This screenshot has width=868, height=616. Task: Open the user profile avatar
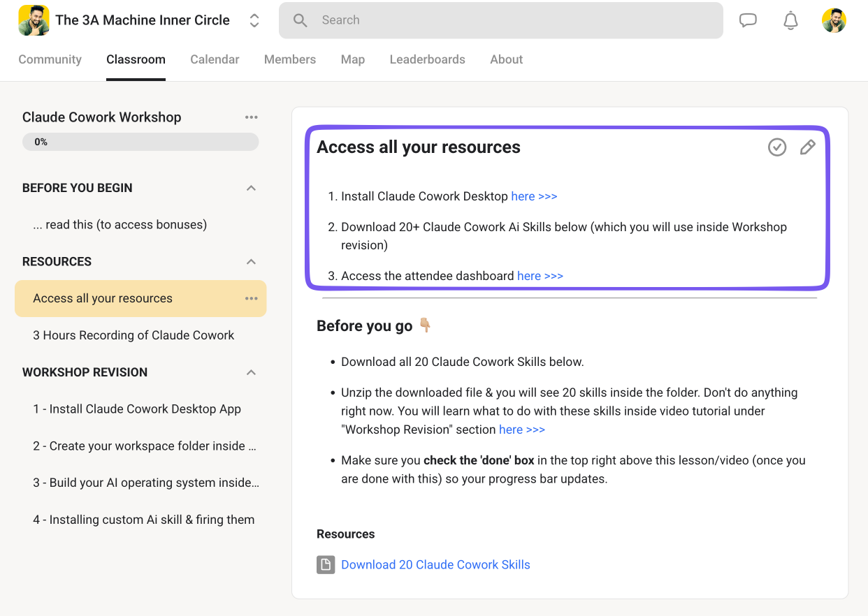click(x=834, y=20)
